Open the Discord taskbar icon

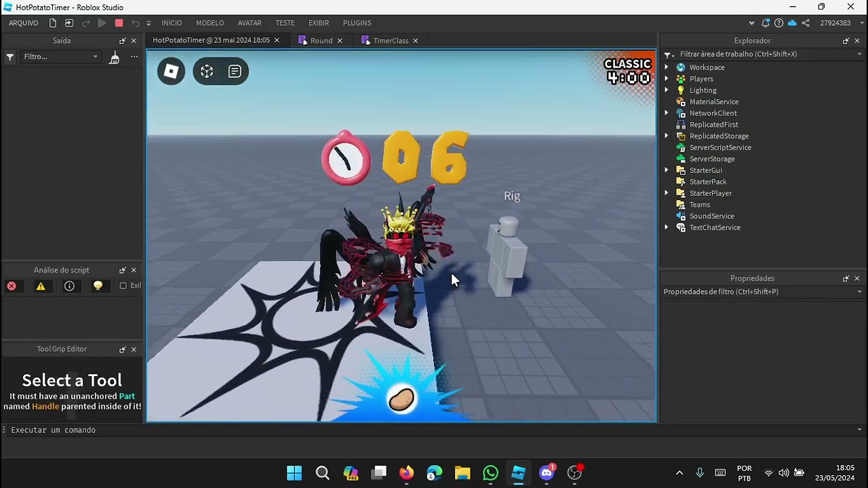pyautogui.click(x=547, y=472)
